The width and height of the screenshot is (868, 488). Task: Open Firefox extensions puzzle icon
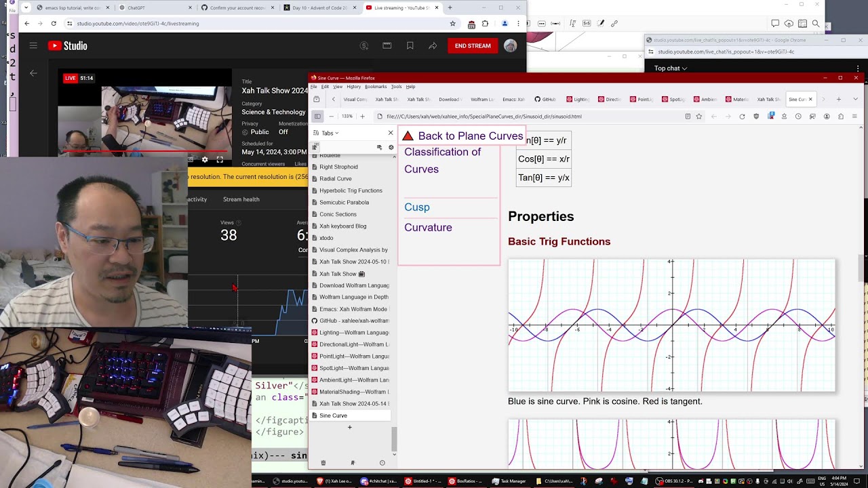click(x=841, y=116)
